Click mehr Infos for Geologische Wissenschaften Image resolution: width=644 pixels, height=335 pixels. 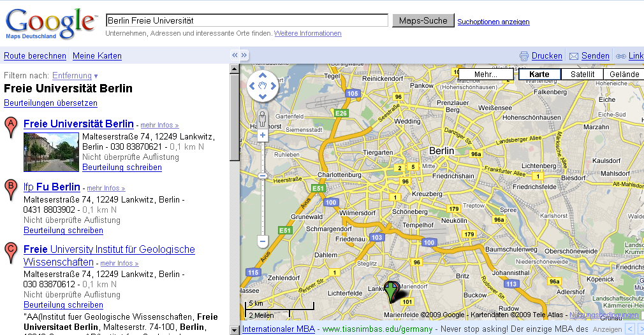click(119, 263)
